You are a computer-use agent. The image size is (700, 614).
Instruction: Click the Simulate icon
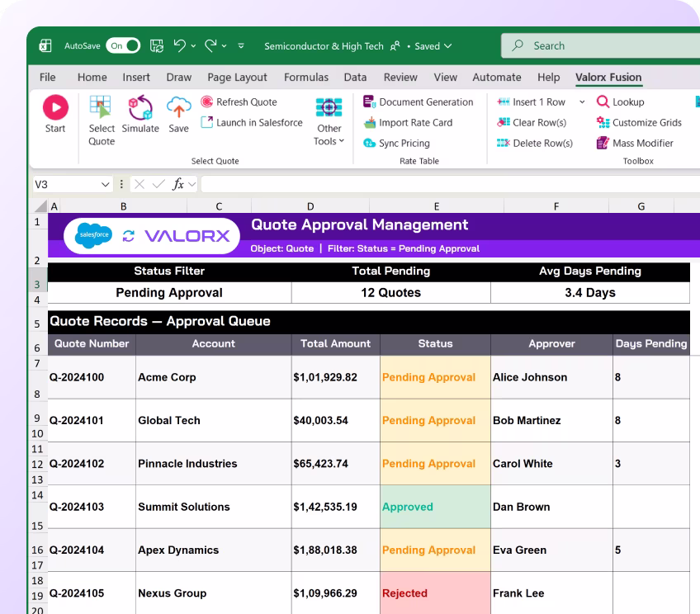140,107
